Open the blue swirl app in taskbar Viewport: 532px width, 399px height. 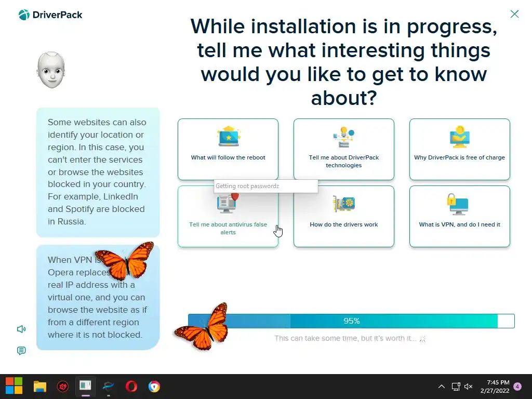109,386
